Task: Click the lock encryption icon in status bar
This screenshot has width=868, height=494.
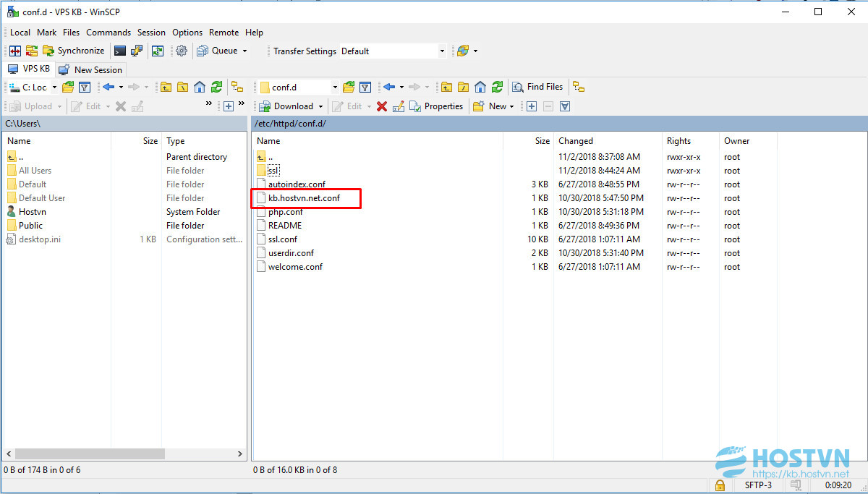Action: click(720, 485)
